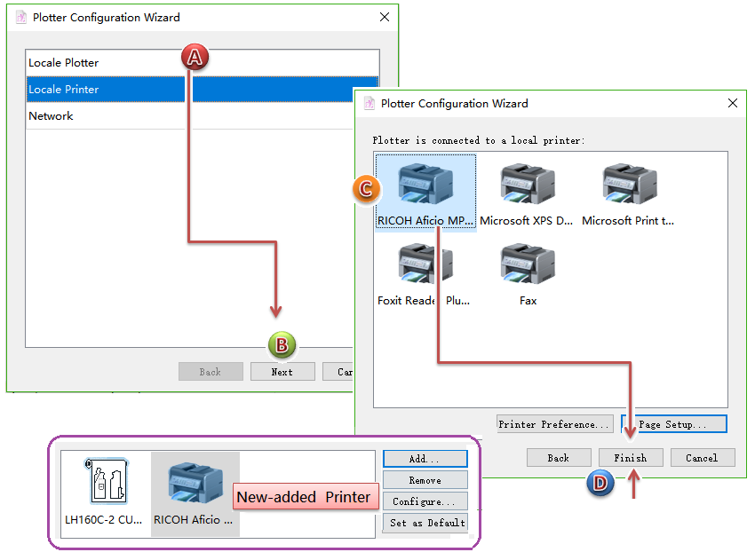Set the selected printer as default

tap(427, 523)
